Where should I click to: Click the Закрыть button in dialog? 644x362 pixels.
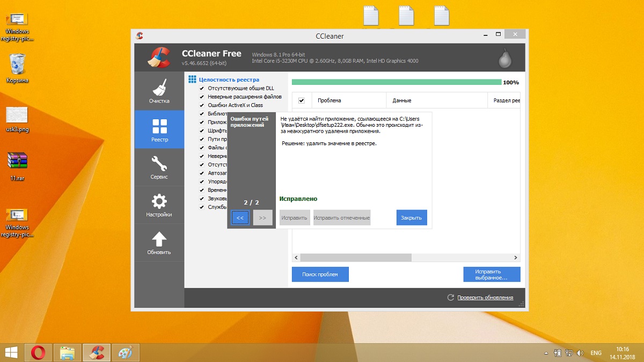click(412, 218)
